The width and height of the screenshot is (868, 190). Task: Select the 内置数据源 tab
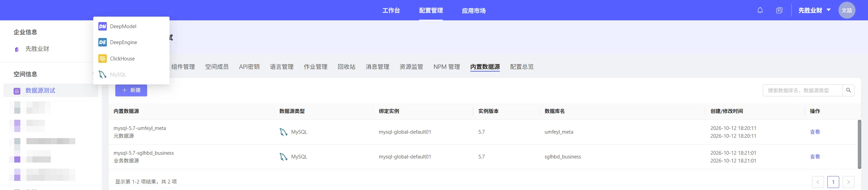coord(485,67)
